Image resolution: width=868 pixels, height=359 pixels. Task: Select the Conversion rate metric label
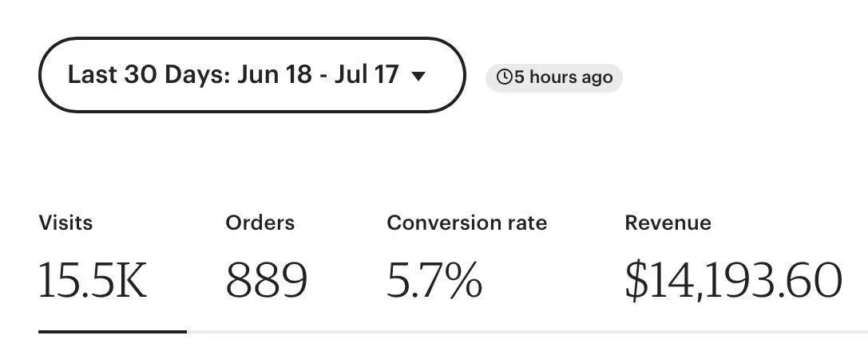466,223
